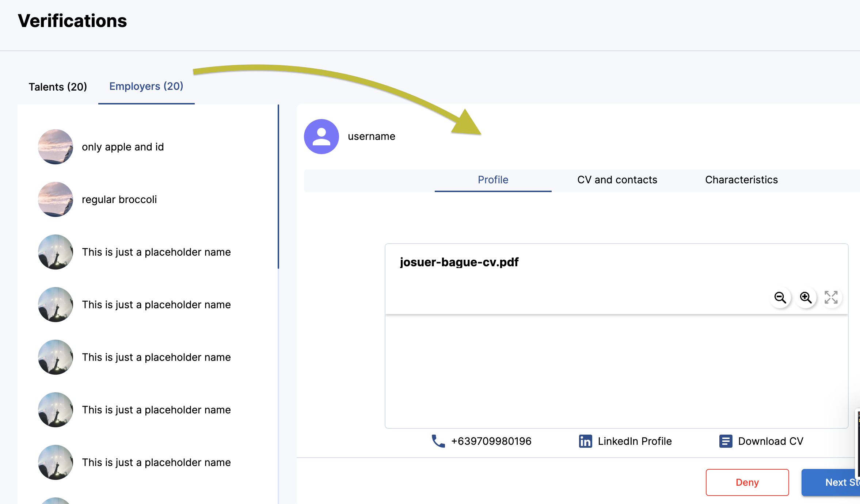Expand CV to fullscreen view
The width and height of the screenshot is (860, 504).
pyautogui.click(x=832, y=298)
